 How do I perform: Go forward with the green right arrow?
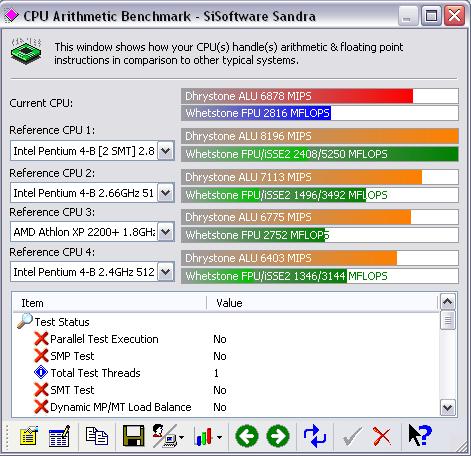coord(278,436)
